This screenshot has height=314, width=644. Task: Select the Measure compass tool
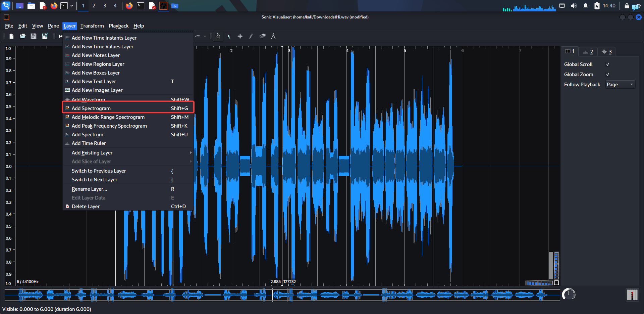click(x=273, y=36)
